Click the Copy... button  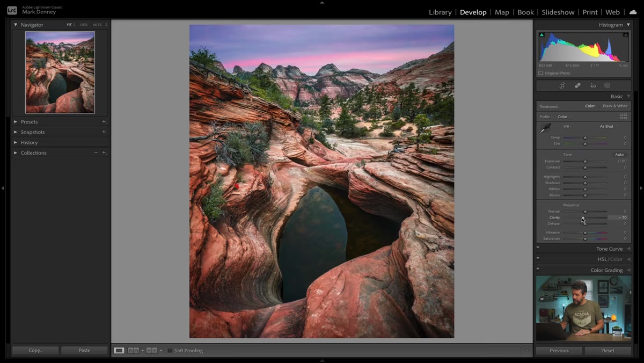[35, 351]
